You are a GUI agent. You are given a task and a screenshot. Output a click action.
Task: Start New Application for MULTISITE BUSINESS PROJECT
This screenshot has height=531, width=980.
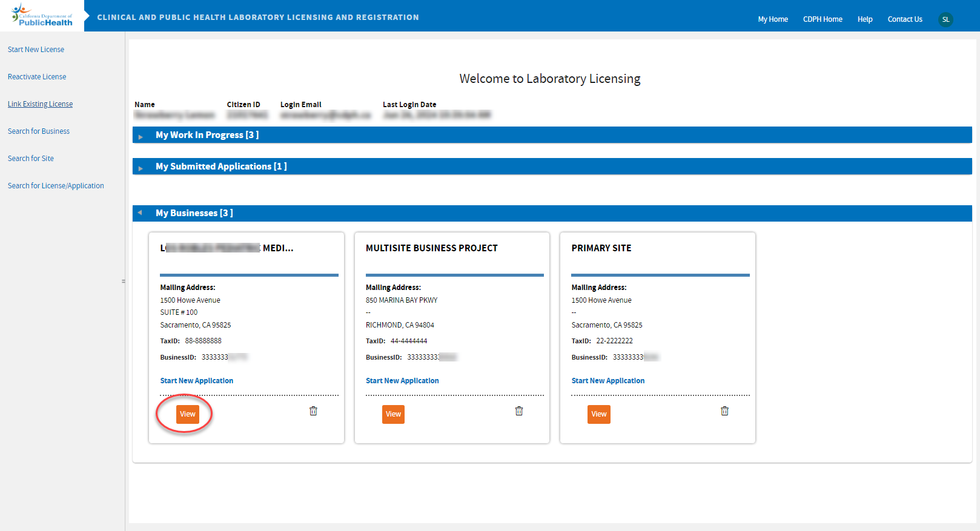click(x=402, y=381)
